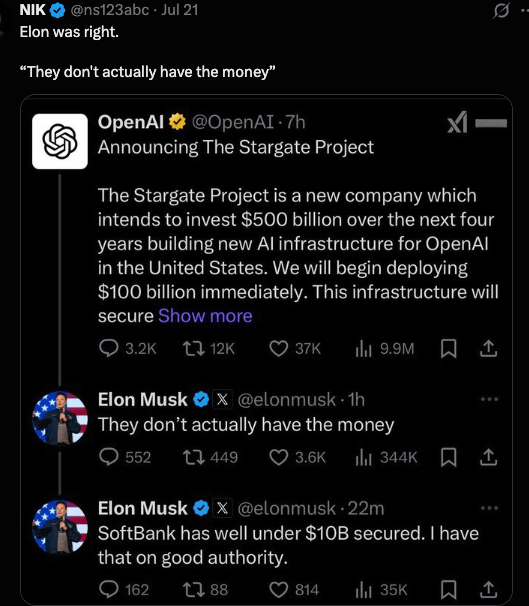Click Elon Musk's avatar on 22m reply
Image resolution: width=529 pixels, height=606 pixels.
pos(60,527)
